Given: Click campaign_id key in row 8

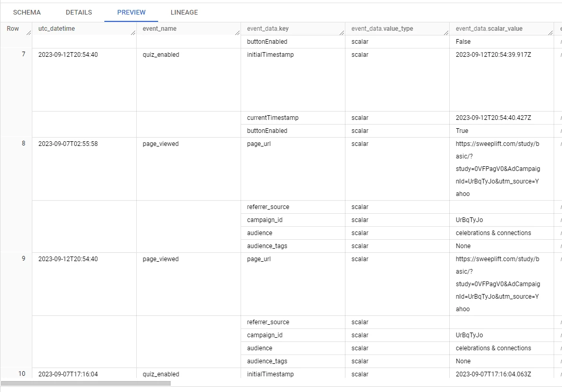Looking at the screenshot, I should (x=265, y=220).
